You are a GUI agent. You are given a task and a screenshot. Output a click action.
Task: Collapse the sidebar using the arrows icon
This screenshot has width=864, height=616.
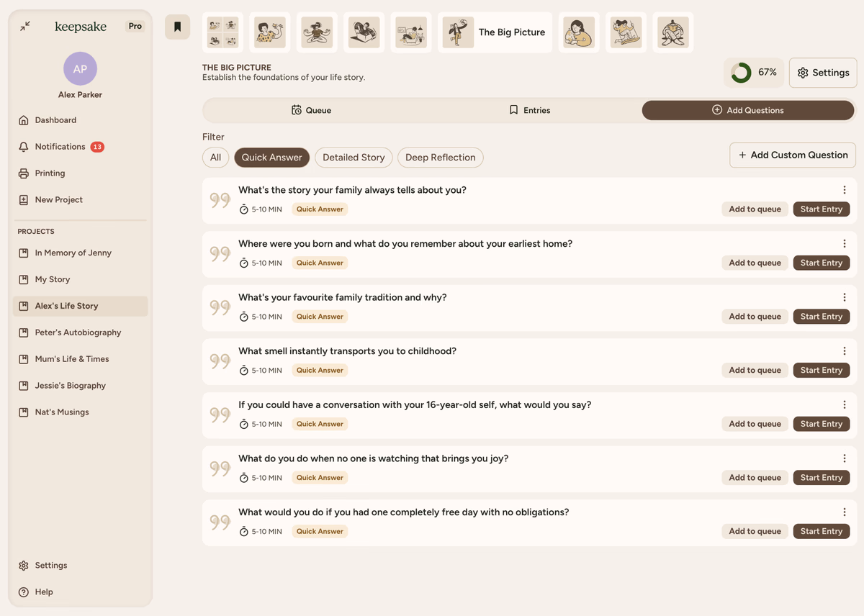(25, 26)
